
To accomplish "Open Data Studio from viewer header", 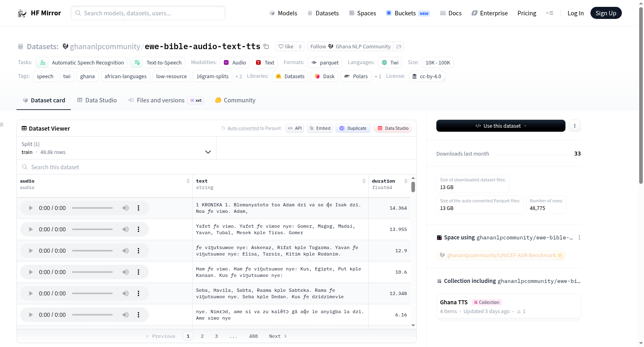I will click(393, 128).
